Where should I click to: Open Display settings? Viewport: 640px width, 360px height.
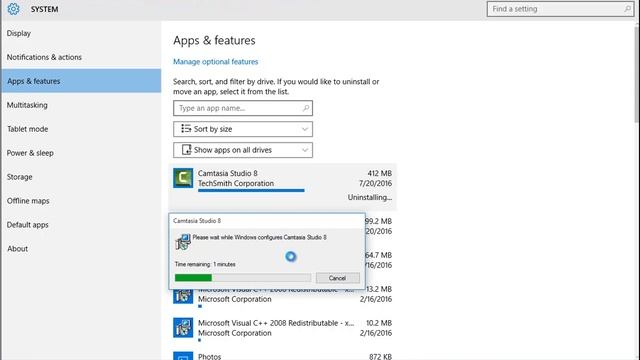19,33
